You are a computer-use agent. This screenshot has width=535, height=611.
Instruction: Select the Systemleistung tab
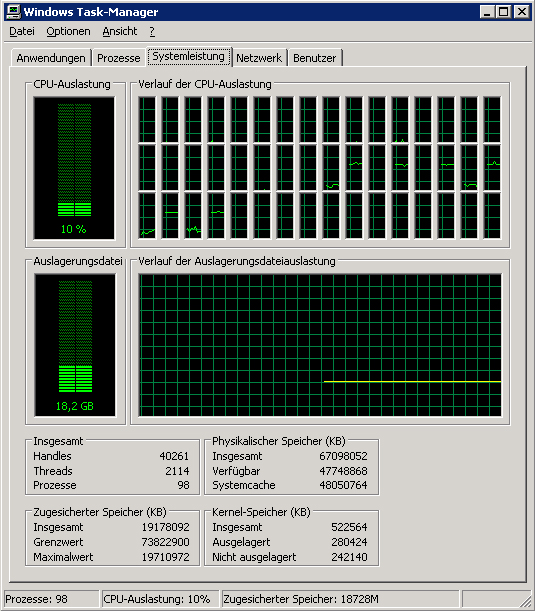tap(189, 57)
